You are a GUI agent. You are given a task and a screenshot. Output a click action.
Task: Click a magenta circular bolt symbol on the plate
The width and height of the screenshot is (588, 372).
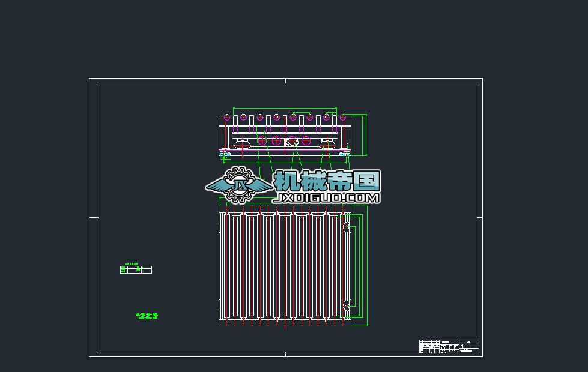pyautogui.click(x=262, y=140)
